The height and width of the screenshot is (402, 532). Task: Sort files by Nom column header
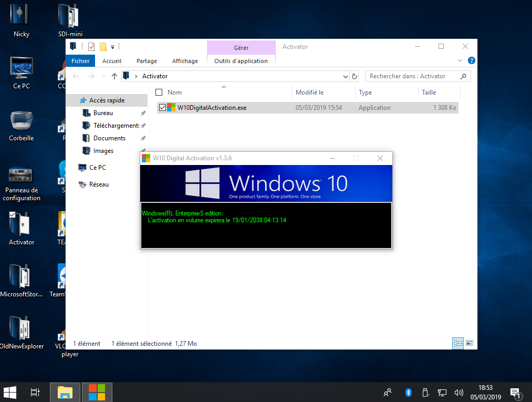(224, 92)
